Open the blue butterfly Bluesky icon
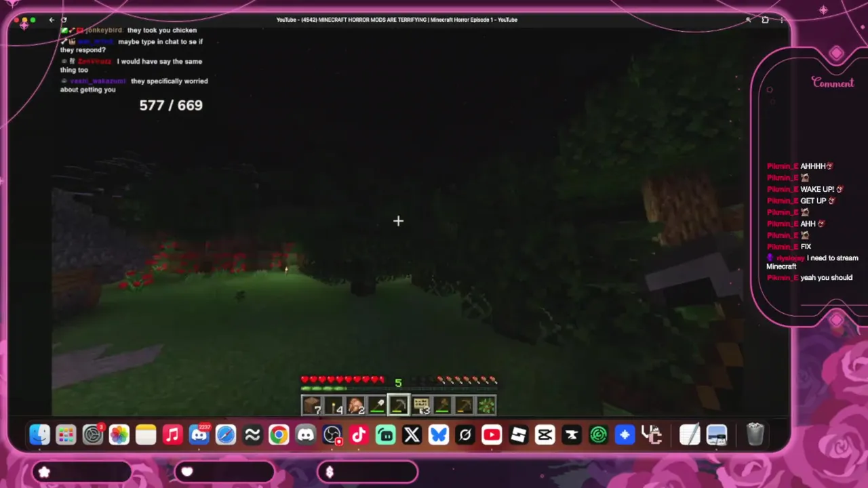Screen dimensions: 868x488 click(439, 434)
